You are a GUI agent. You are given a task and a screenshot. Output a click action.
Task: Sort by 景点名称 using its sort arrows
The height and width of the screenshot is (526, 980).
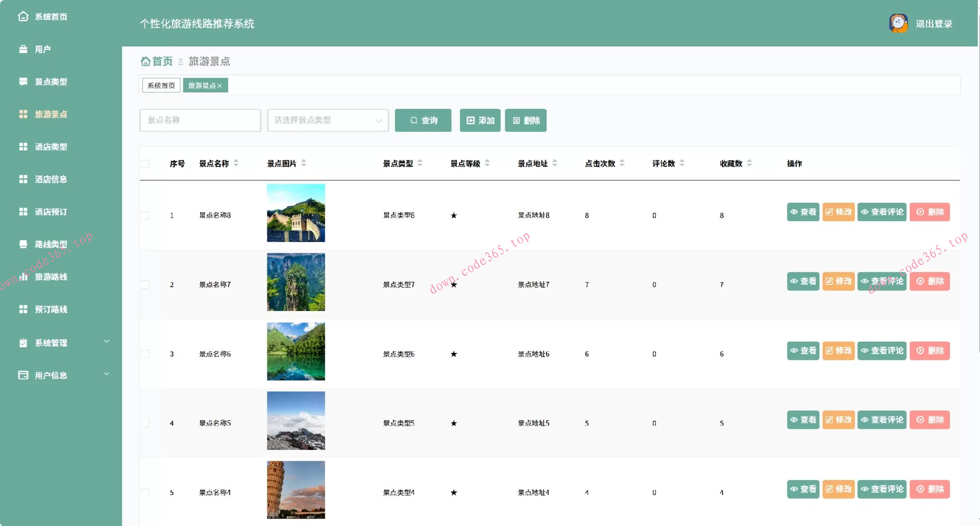point(236,163)
